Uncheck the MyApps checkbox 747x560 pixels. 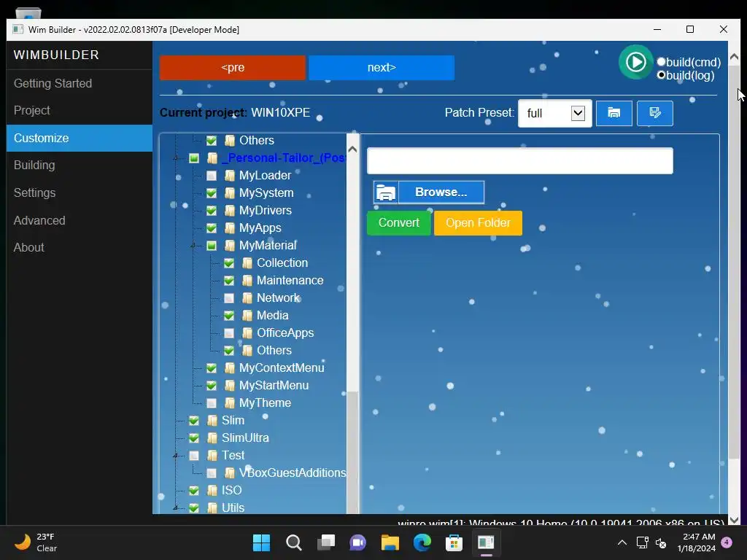212,228
